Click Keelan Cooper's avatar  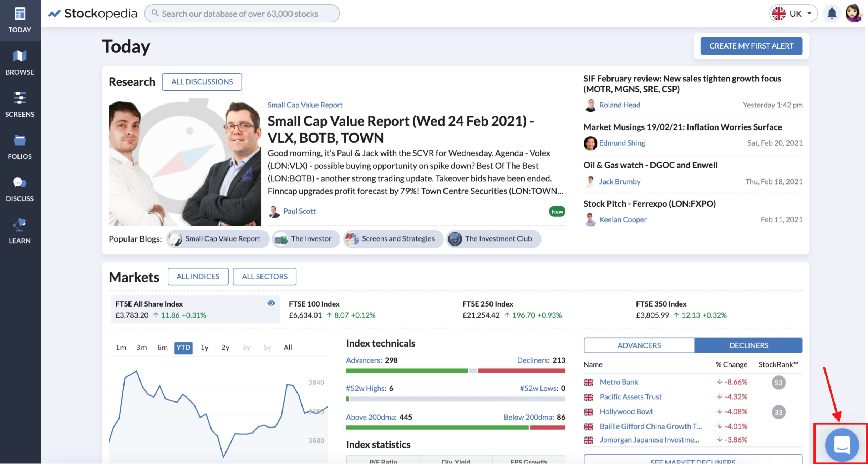pyautogui.click(x=590, y=220)
